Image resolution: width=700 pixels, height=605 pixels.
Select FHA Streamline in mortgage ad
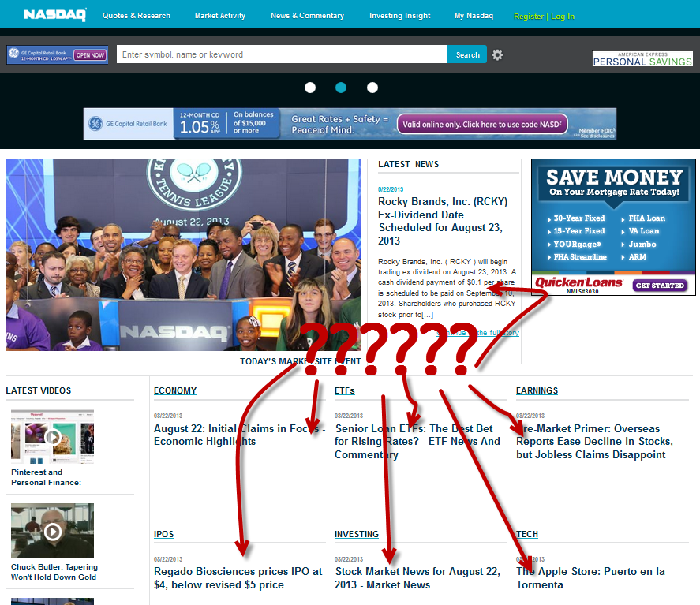pyautogui.click(x=580, y=257)
